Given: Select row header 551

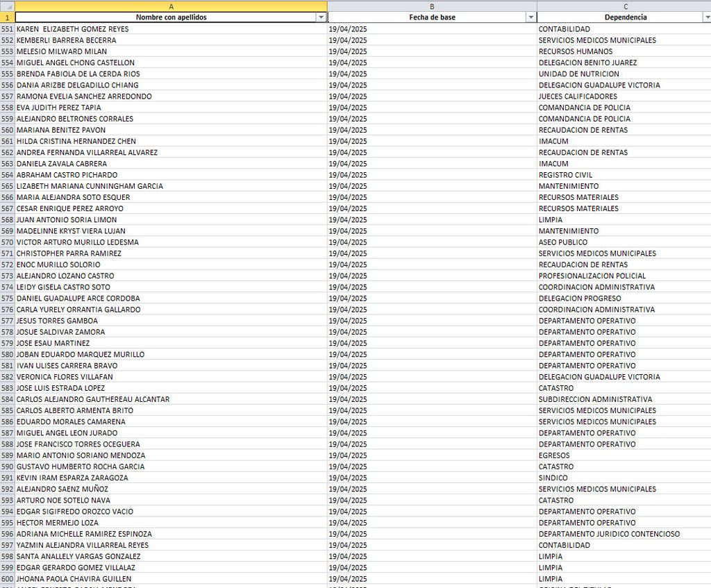Looking at the screenshot, I should [x=7, y=29].
